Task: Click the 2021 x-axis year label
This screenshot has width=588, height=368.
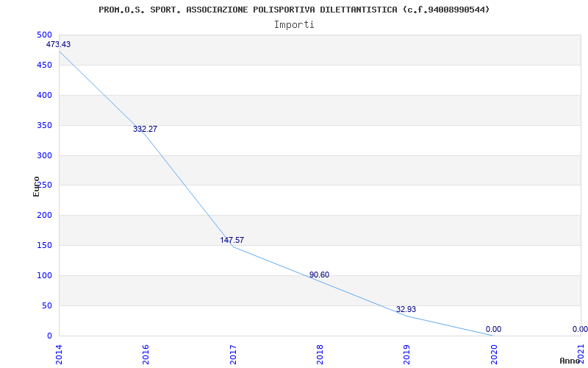Action: pos(581,355)
